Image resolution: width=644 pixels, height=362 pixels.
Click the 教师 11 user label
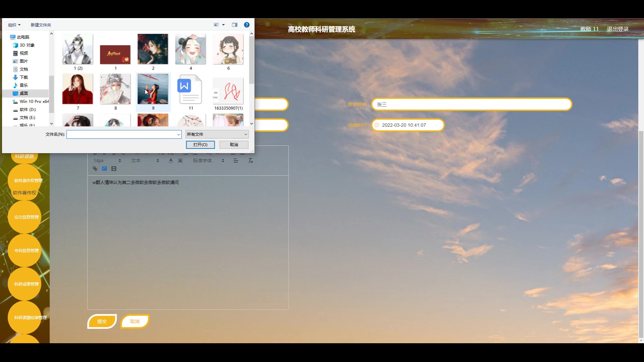click(589, 29)
